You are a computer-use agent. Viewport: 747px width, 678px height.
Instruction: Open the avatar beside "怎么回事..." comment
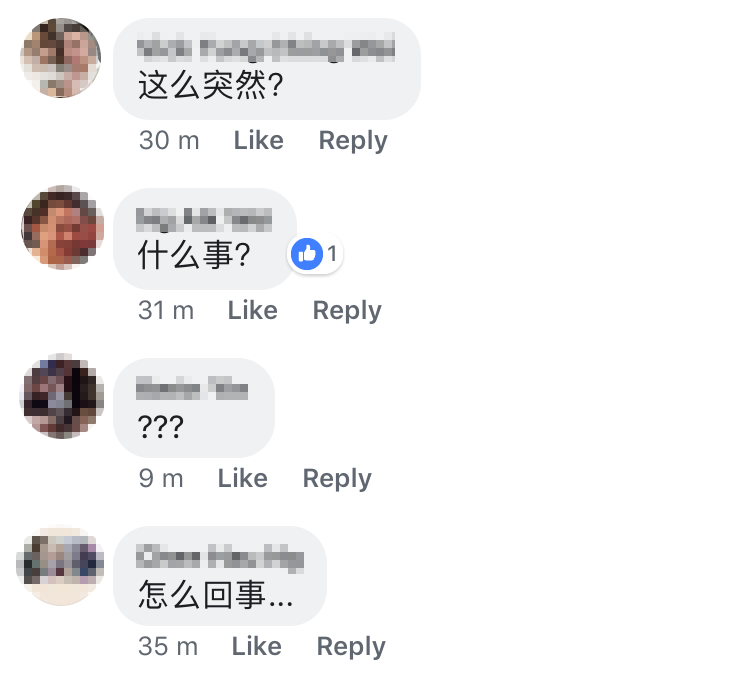tap(61, 565)
